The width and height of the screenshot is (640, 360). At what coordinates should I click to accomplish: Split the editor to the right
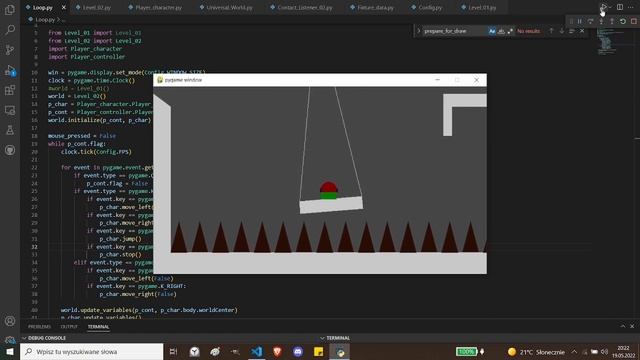coord(620,7)
